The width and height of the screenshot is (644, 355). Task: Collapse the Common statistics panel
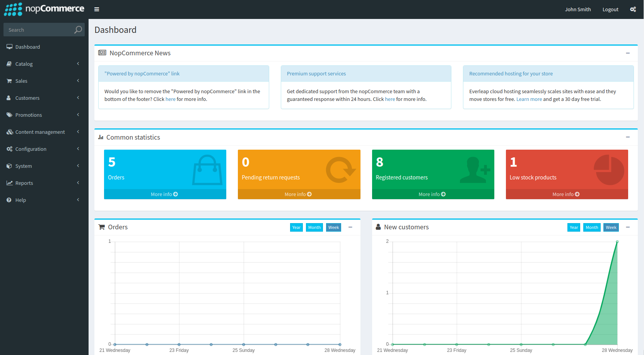tap(628, 137)
